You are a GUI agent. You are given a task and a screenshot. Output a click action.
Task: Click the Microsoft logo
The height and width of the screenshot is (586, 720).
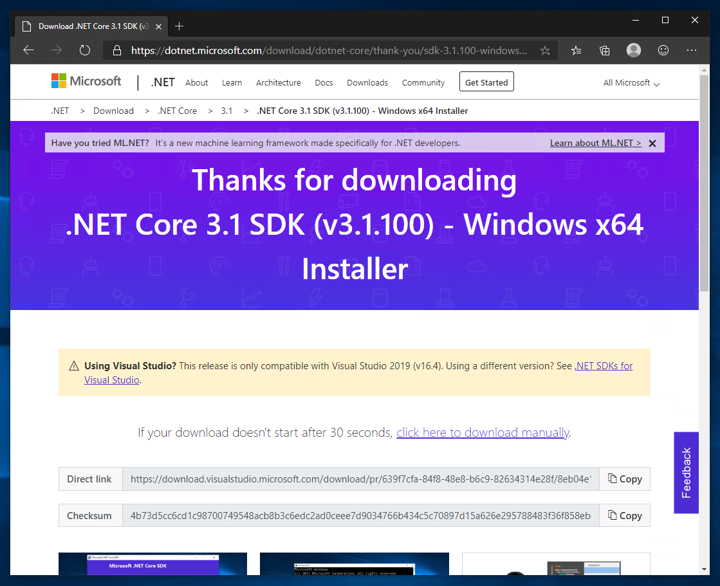[x=86, y=81]
